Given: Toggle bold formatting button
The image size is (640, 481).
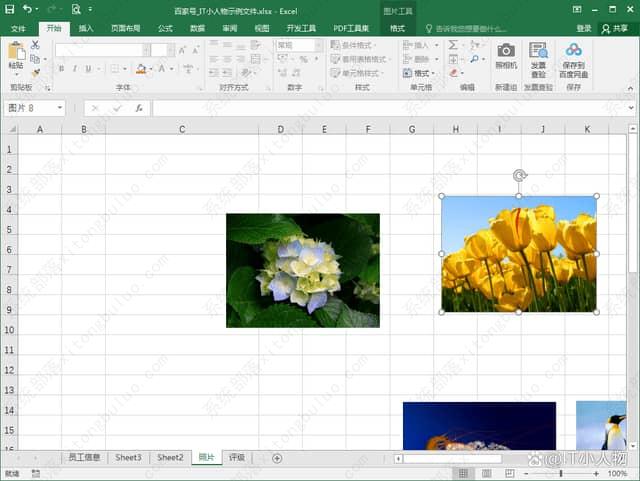Looking at the screenshot, I should (60, 69).
